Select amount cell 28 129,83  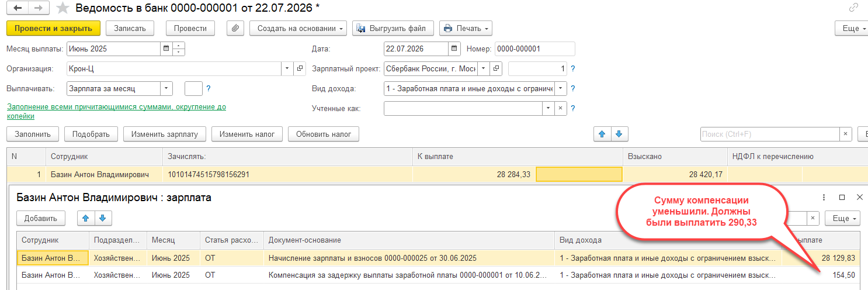[x=821, y=258]
